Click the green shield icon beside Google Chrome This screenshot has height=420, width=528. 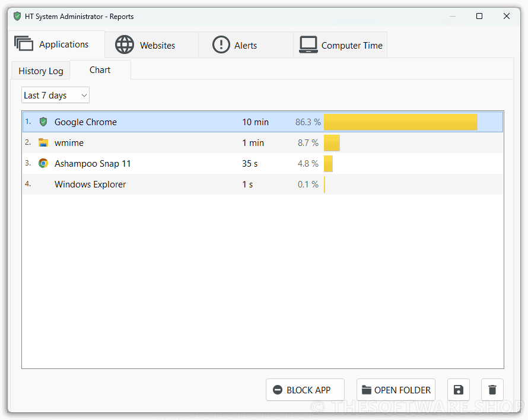43,122
